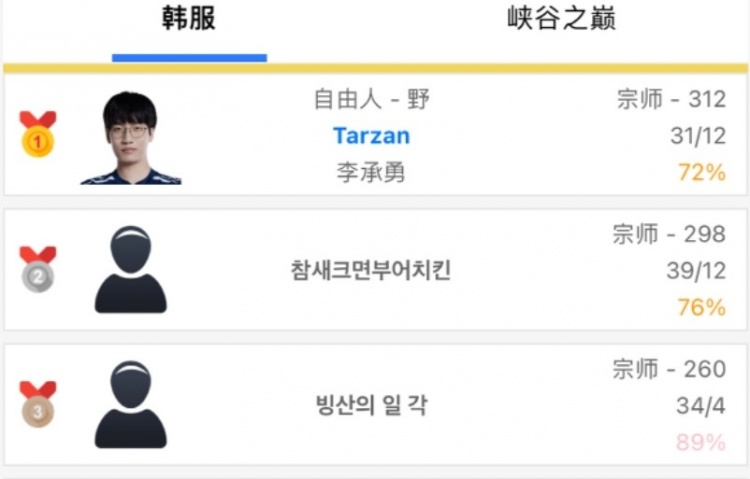
Task: Select the 韩服 tab
Action: pos(189,18)
